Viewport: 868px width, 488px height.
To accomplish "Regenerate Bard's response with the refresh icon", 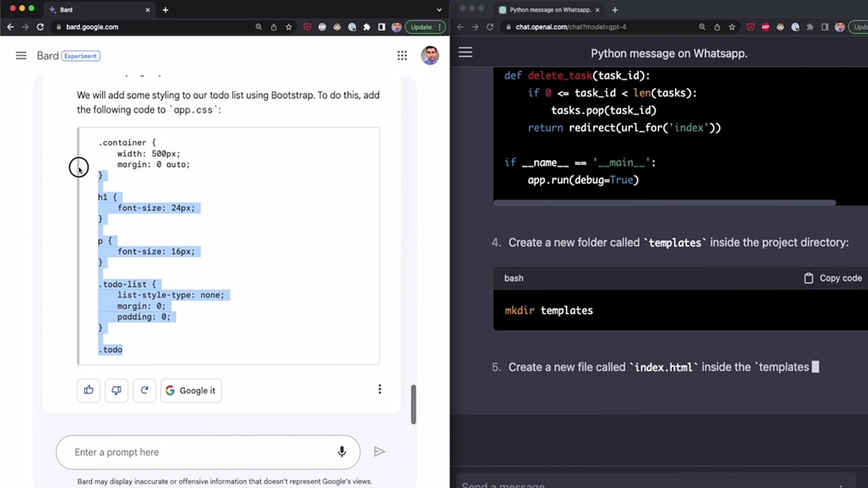I will pos(144,390).
